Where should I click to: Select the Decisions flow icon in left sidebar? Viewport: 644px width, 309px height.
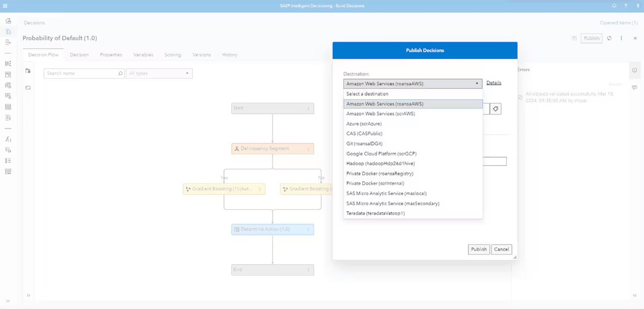8,31
